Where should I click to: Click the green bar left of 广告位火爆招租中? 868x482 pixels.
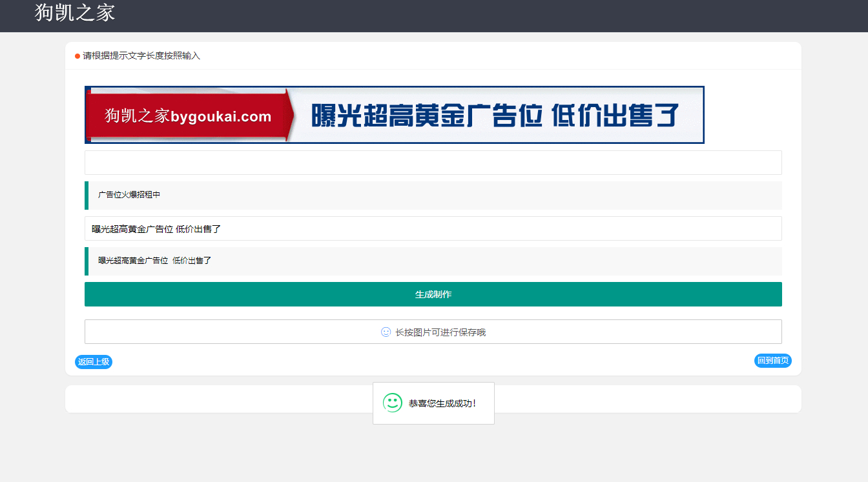pos(87,196)
